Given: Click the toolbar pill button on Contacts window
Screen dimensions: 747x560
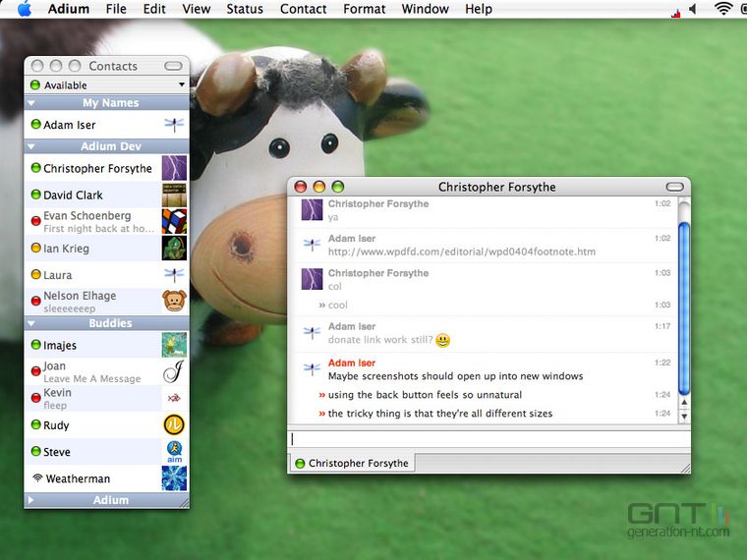Looking at the screenshot, I should (173, 66).
